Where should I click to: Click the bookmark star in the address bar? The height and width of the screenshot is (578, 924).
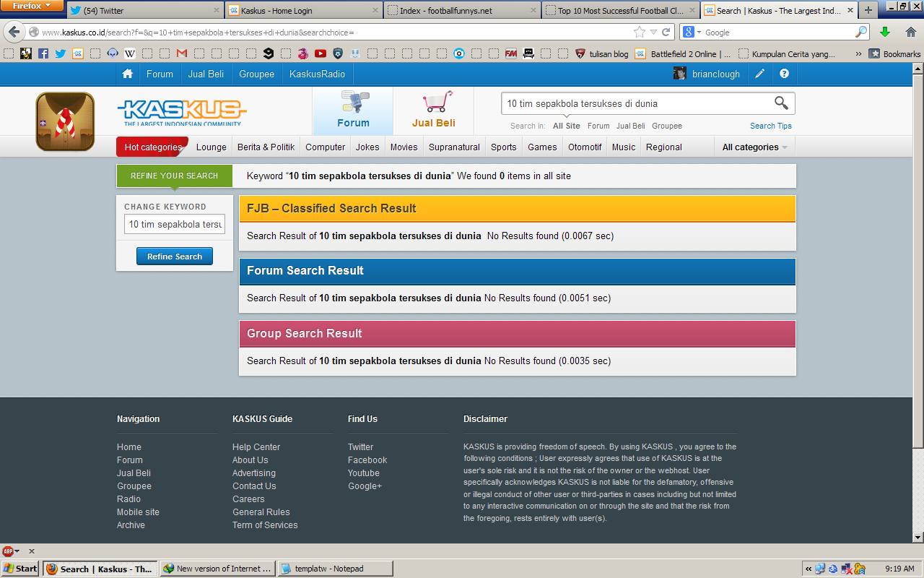click(639, 32)
